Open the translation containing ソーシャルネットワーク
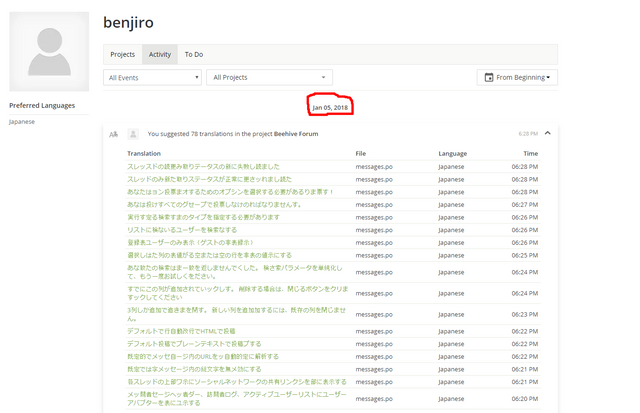 237,382
